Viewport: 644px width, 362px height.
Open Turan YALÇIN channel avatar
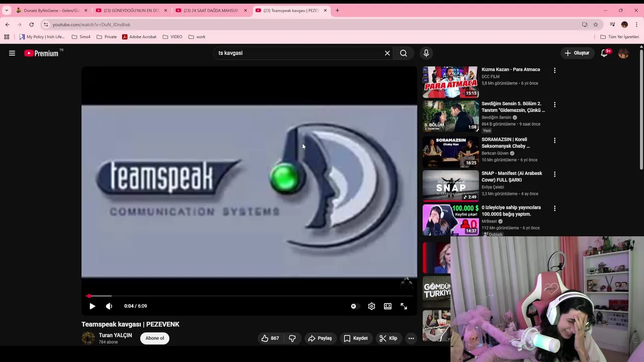pyautogui.click(x=88, y=338)
